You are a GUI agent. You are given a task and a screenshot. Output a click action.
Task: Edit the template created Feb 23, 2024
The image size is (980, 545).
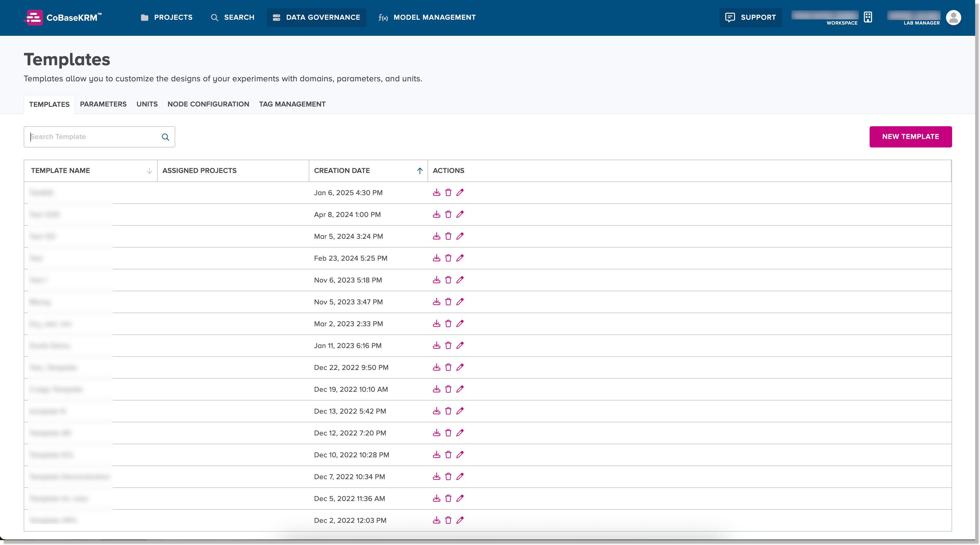point(460,258)
